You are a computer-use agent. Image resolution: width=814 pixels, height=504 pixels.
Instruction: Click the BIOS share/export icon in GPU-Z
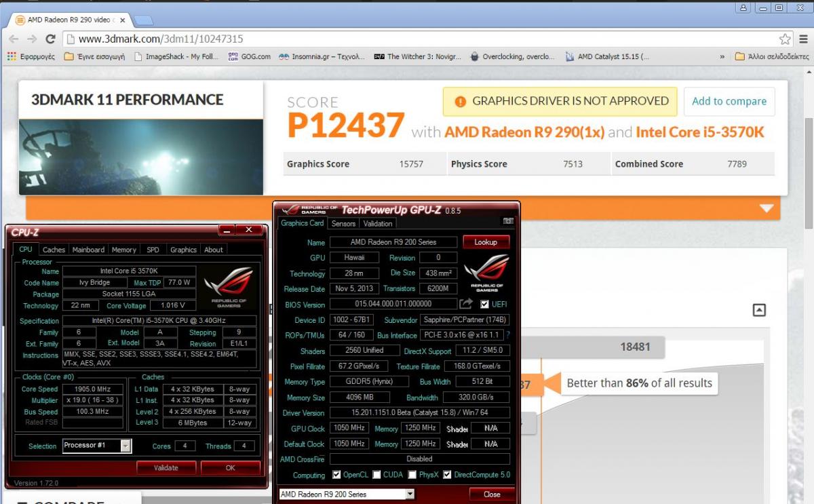click(466, 304)
